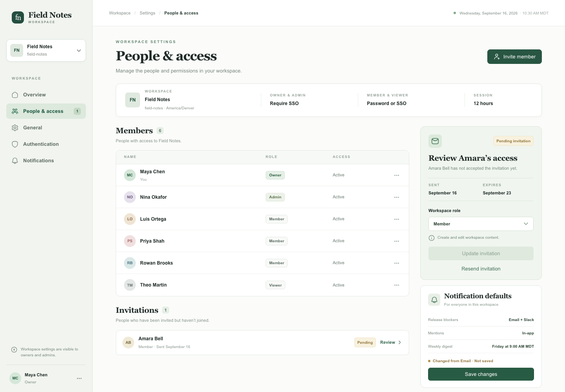Go to Authentication settings

coord(46,144)
